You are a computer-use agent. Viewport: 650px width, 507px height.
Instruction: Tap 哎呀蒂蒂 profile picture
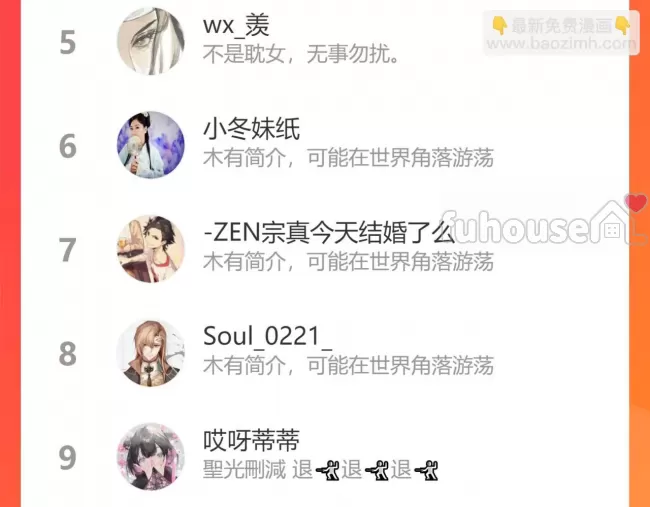click(150, 456)
